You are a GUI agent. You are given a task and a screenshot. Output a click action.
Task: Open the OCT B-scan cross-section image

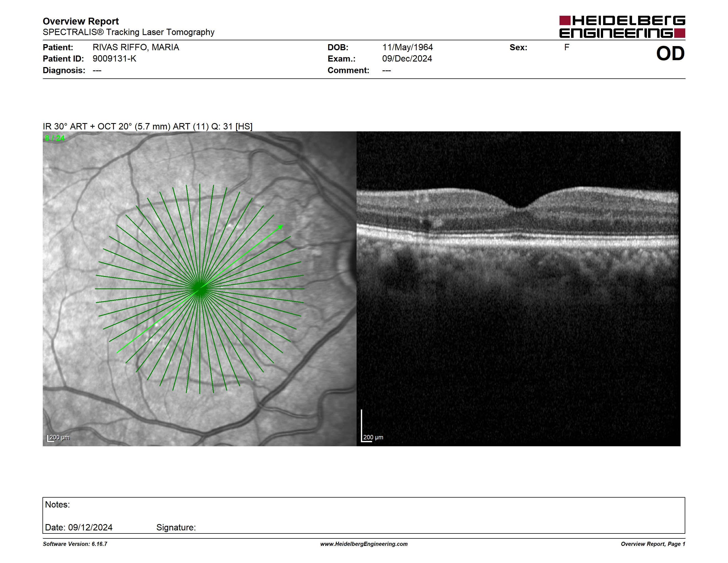tap(518, 288)
